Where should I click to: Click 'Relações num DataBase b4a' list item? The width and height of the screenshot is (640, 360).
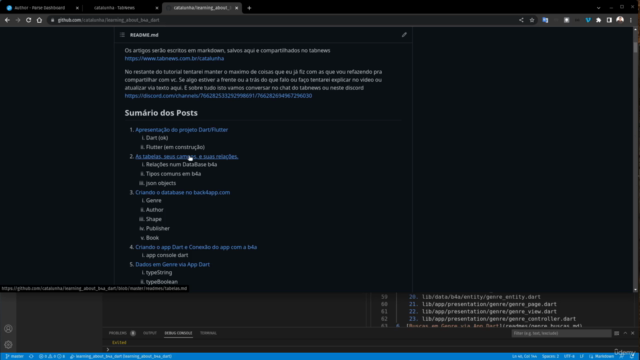tap(182, 164)
